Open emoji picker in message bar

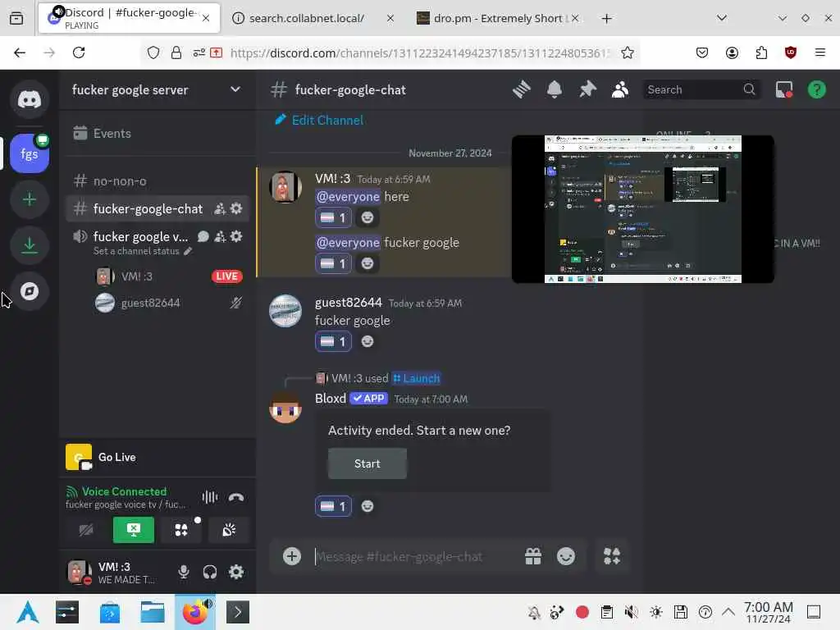coord(566,556)
